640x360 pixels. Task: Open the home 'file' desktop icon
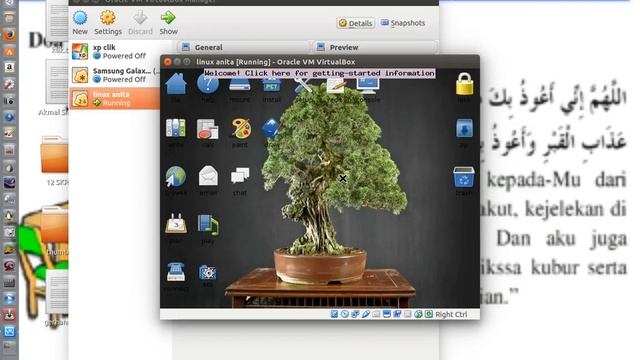click(176, 84)
